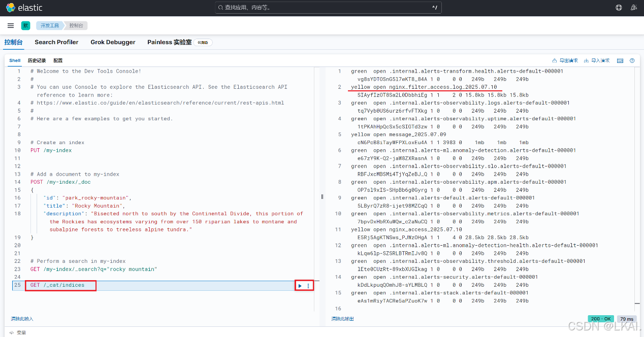This screenshot has height=337, width=644.
Task: Click the alerts-observability.apm output row
Action: (x=459, y=182)
